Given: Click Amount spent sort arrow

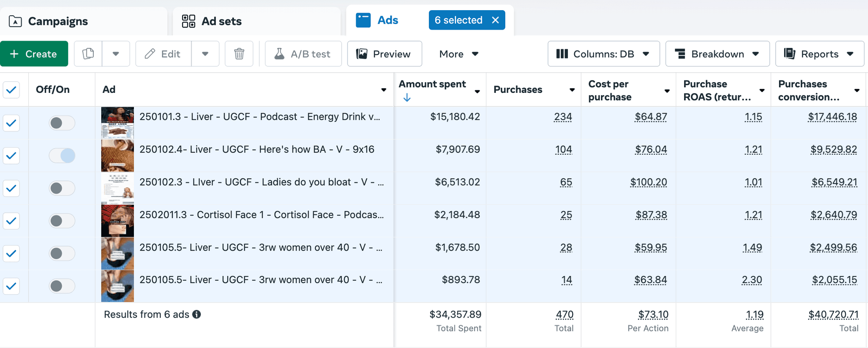Looking at the screenshot, I should [x=407, y=98].
